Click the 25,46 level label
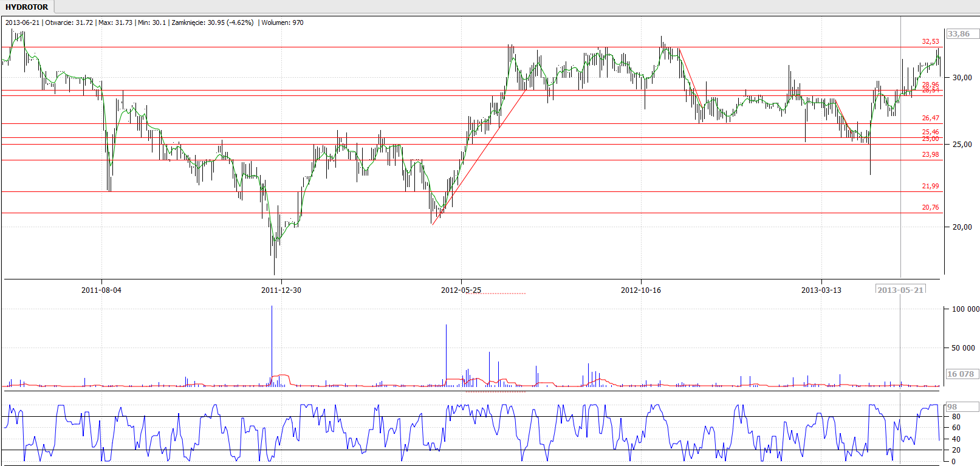Image resolution: width=980 pixels, height=466 pixels. 930,132
